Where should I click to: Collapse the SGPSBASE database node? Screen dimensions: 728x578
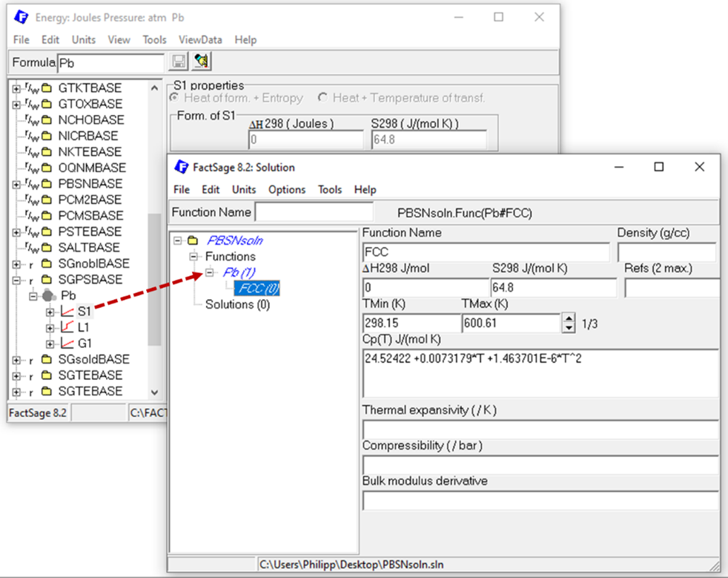click(x=16, y=280)
